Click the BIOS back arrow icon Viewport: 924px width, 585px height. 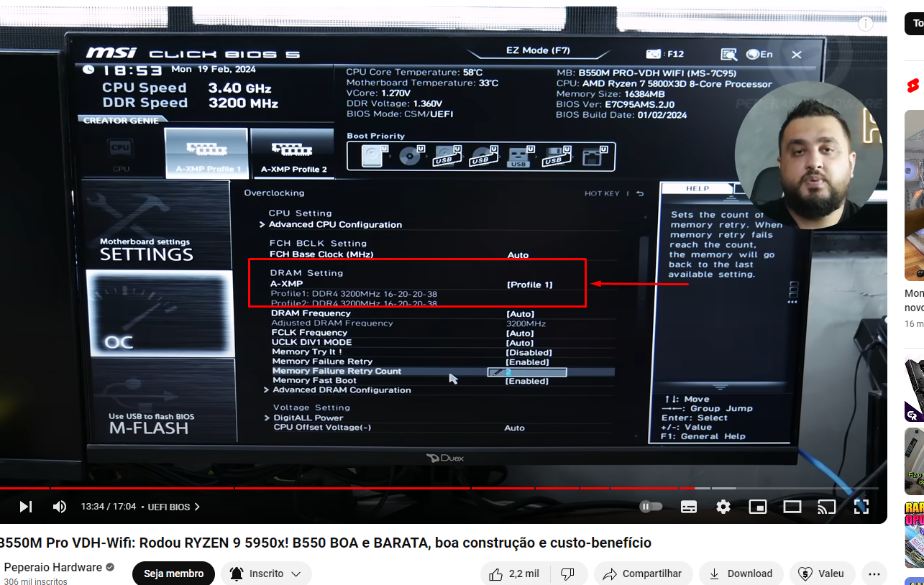point(640,193)
